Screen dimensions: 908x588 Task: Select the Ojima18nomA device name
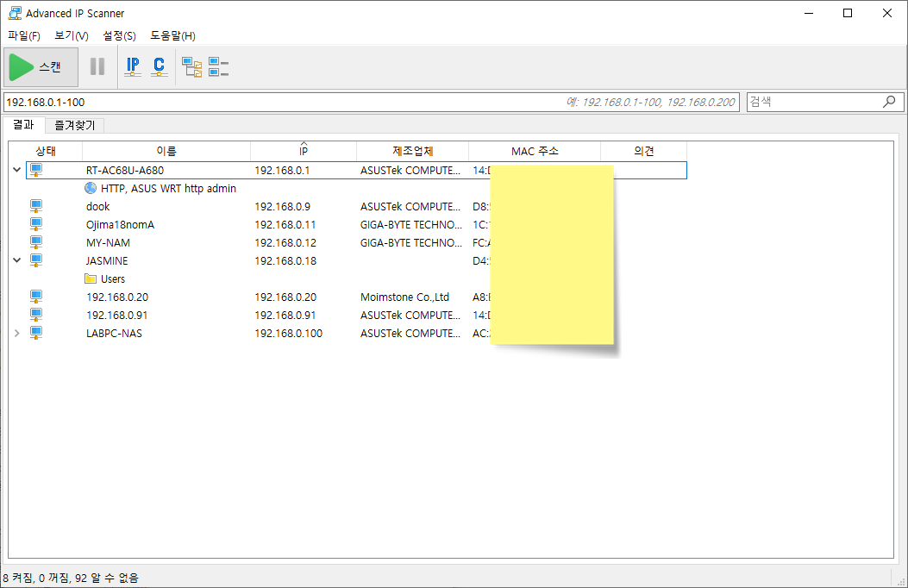tap(121, 224)
